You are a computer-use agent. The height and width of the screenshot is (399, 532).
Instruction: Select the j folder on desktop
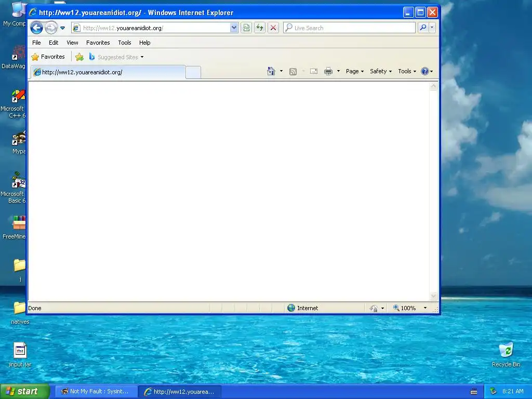[20, 270]
